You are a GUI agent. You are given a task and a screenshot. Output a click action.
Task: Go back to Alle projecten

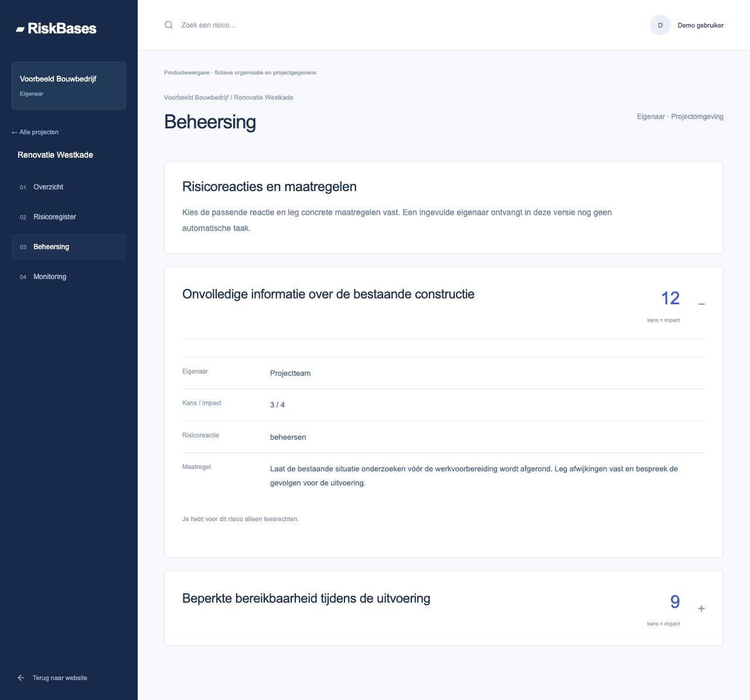tap(35, 132)
